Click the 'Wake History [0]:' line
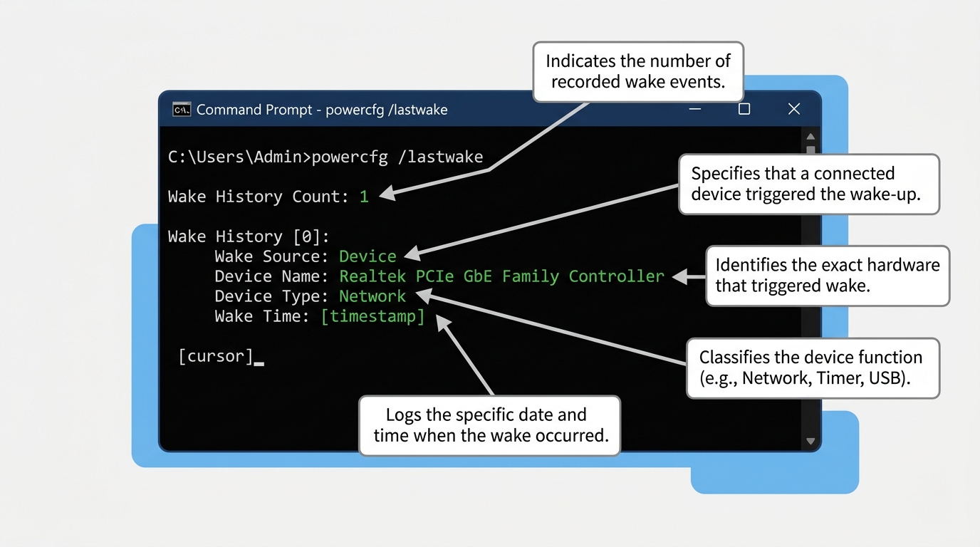Viewport: 980px width, 547px height. click(x=249, y=236)
